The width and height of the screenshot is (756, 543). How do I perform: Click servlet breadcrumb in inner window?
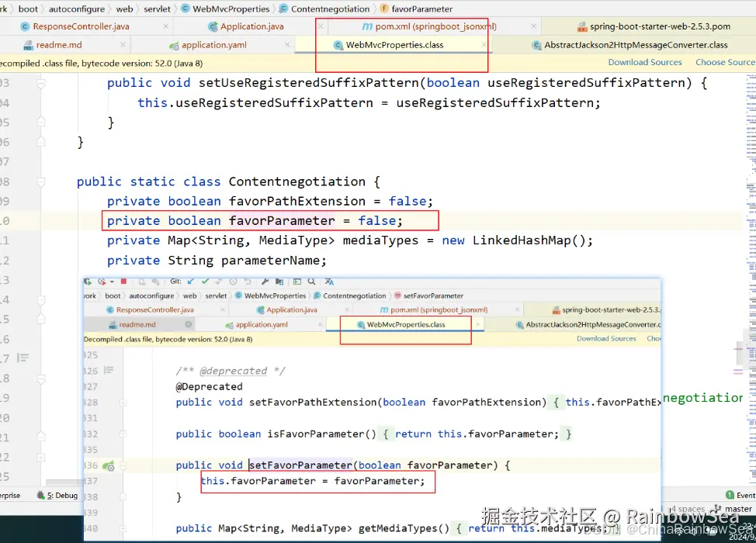coord(216,296)
